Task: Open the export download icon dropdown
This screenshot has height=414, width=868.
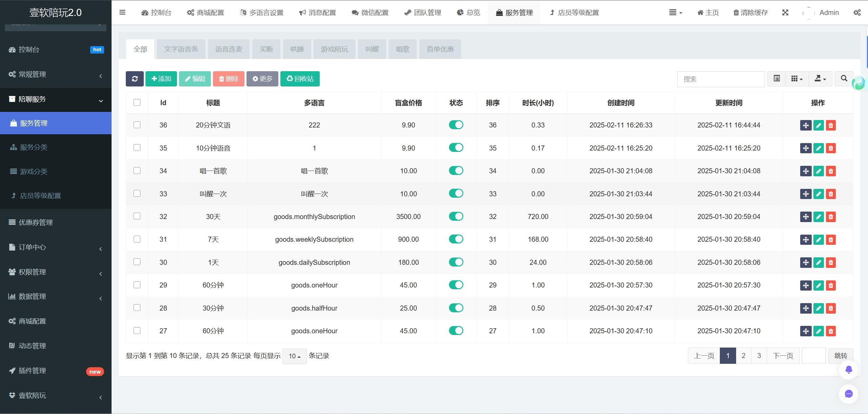Action: click(820, 79)
